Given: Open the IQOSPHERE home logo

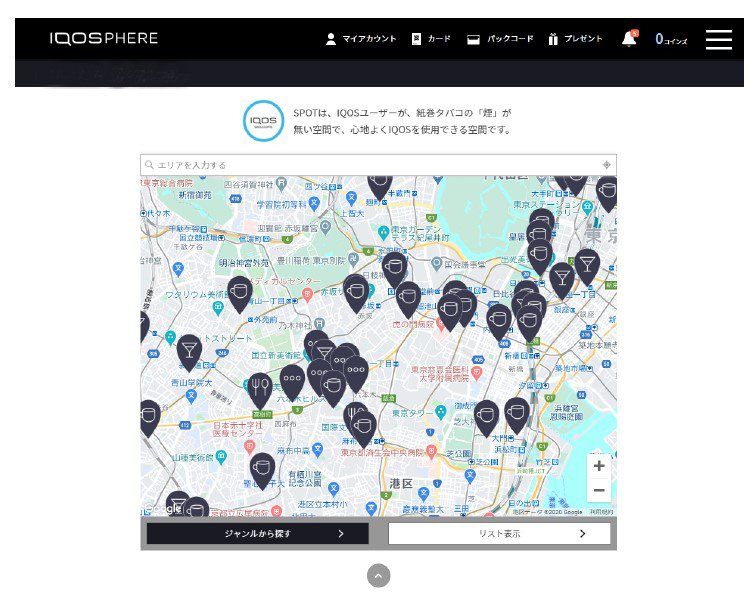Looking at the screenshot, I should pyautogui.click(x=103, y=38).
